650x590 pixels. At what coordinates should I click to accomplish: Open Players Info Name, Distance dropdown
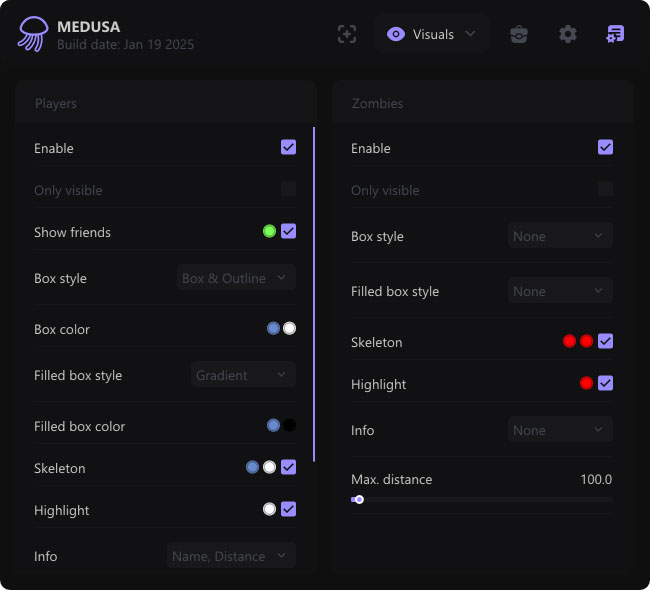click(x=231, y=556)
